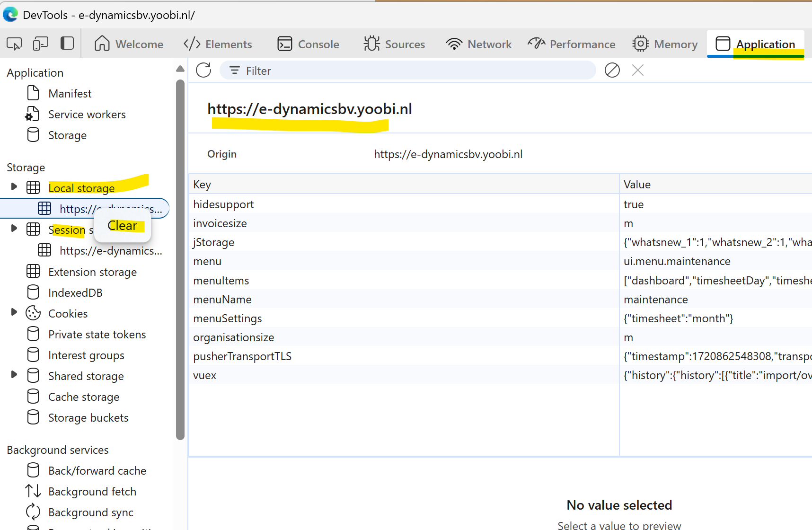This screenshot has width=812, height=530.
Task: Expand the Cookies tree arrow
Action: 14,312
